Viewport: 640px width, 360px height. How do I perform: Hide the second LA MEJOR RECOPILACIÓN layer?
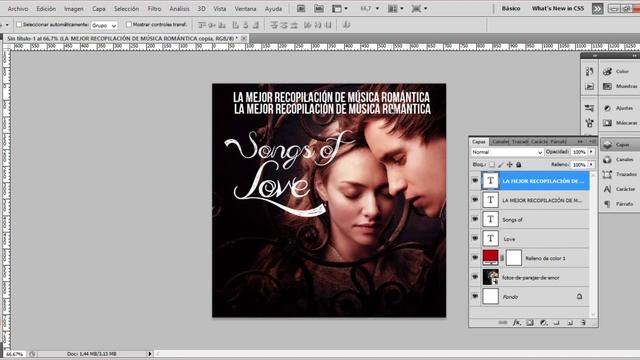tap(475, 200)
